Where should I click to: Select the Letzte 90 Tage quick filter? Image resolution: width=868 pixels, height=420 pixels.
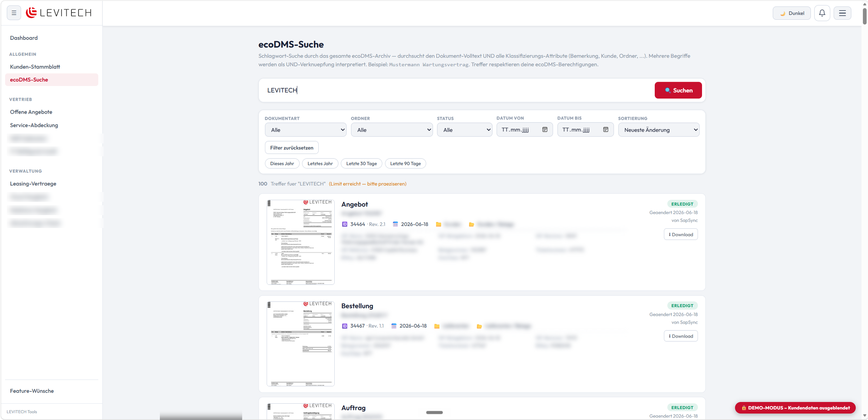pos(405,164)
